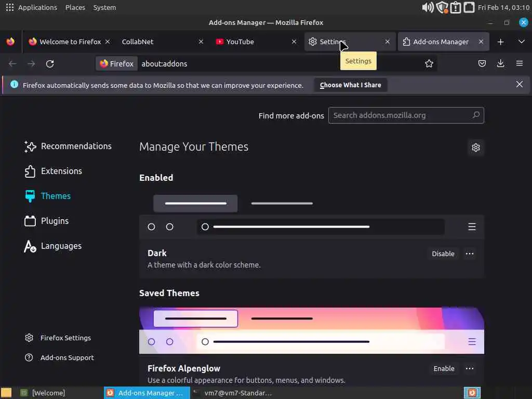
Task: Close the YouTube tab
Action: click(x=294, y=42)
